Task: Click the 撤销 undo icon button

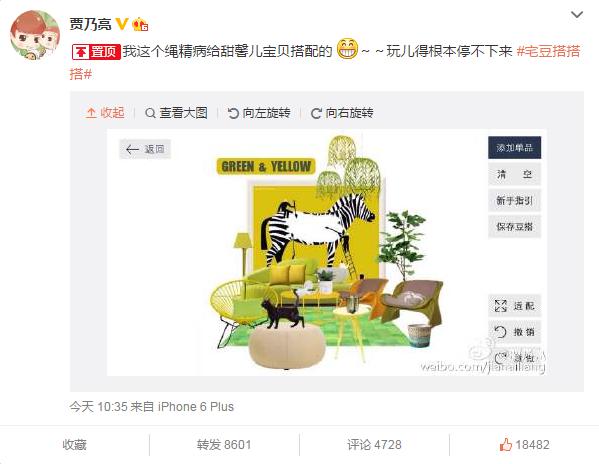Action: [x=515, y=331]
